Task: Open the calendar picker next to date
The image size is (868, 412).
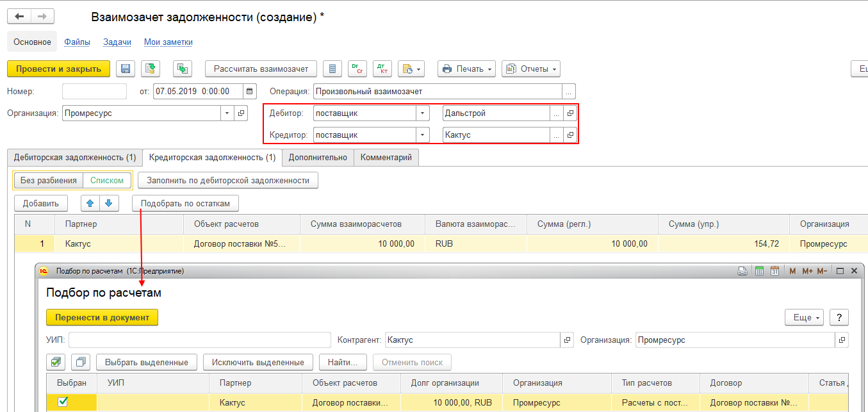Action: tap(250, 91)
